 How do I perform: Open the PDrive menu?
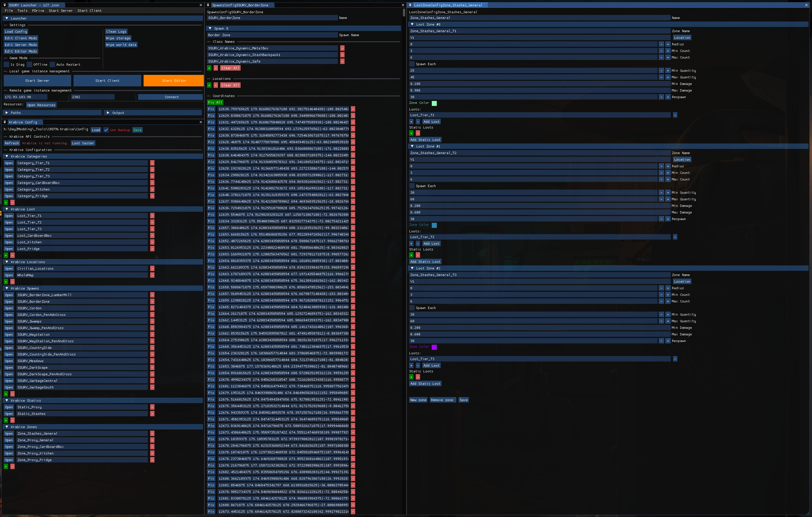tap(38, 11)
